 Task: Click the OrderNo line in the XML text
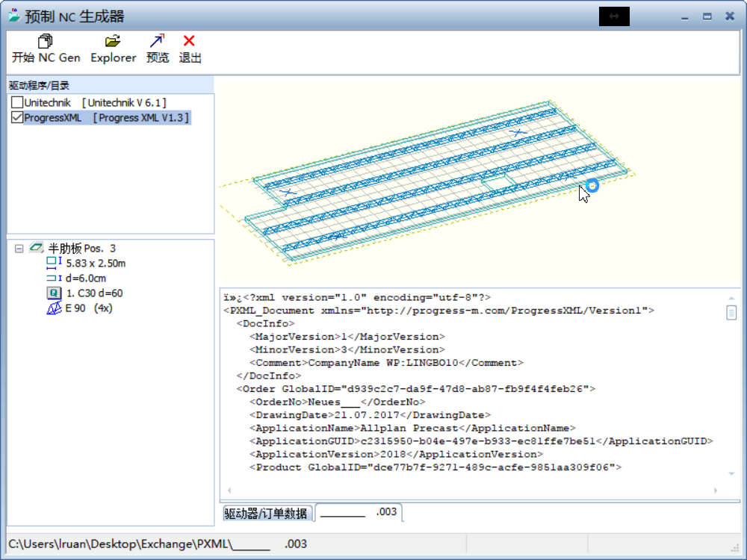tap(338, 402)
